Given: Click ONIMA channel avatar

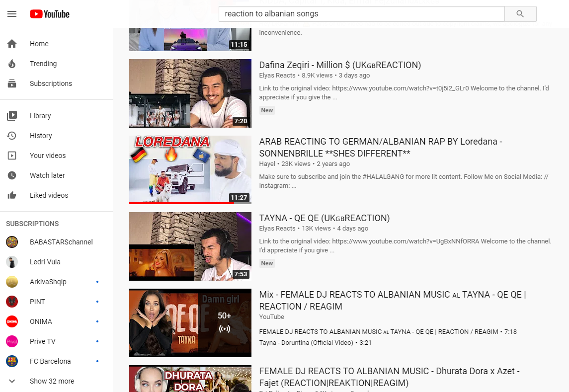Looking at the screenshot, I should 12,321.
